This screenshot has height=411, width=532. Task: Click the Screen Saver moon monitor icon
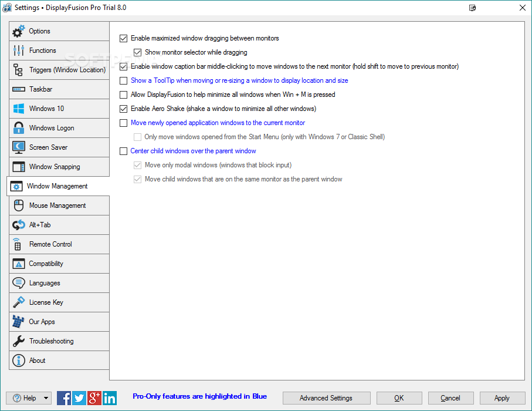pos(18,147)
